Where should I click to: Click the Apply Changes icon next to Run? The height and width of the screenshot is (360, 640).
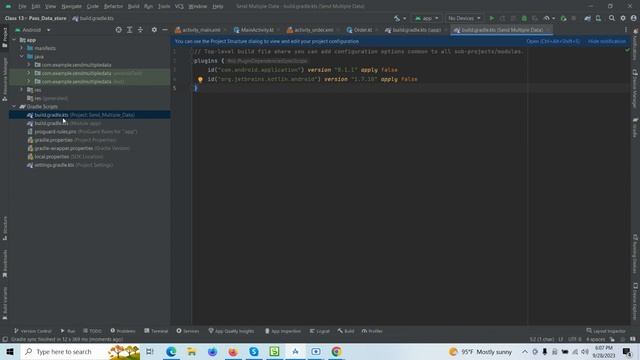(502, 18)
